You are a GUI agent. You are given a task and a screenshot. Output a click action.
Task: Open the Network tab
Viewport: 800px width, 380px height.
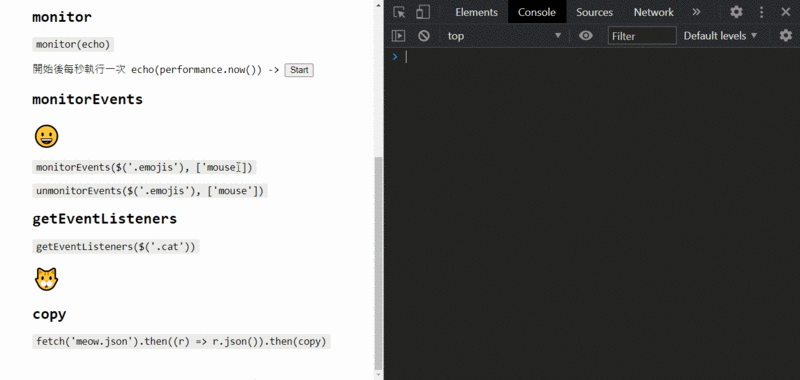[x=654, y=12]
